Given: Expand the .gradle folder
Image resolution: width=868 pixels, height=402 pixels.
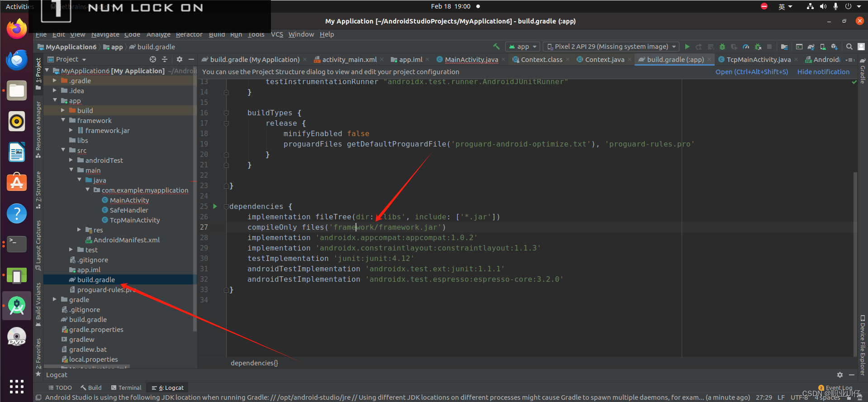Looking at the screenshot, I should pyautogui.click(x=55, y=80).
